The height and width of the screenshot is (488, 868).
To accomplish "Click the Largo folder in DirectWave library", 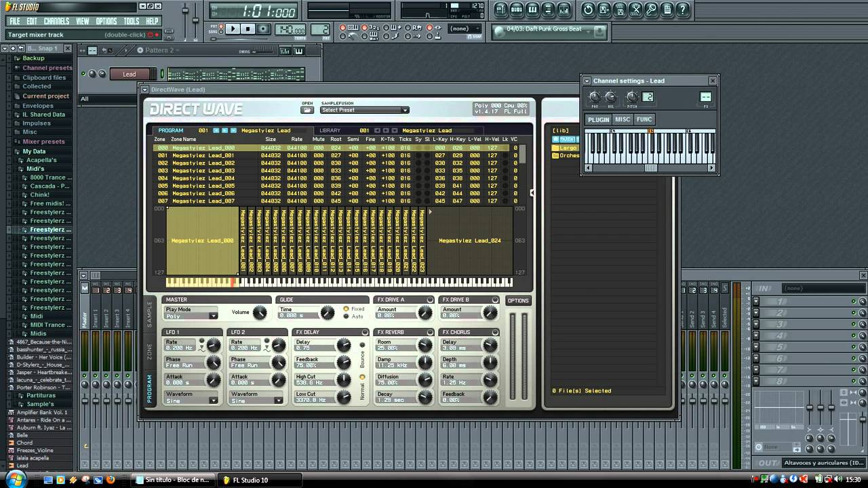I will (564, 148).
